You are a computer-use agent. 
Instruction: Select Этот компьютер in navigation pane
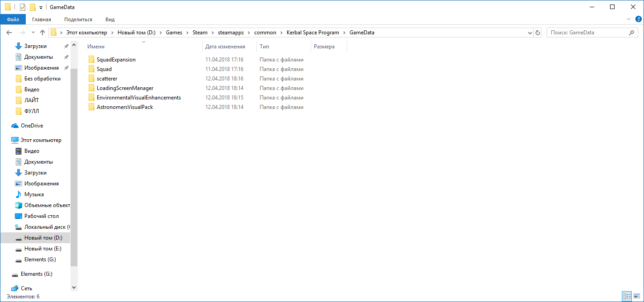pos(41,140)
